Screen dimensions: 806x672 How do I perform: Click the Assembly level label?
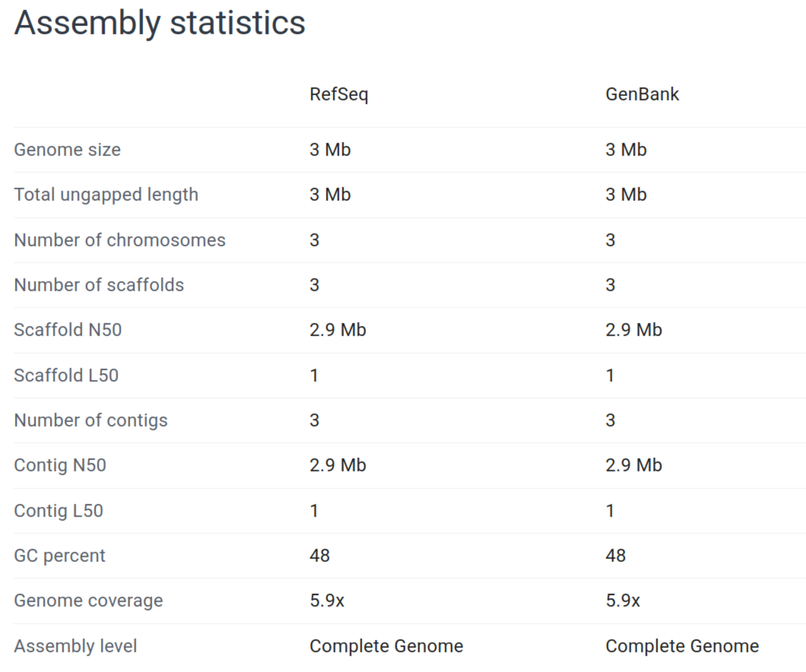click(76, 646)
